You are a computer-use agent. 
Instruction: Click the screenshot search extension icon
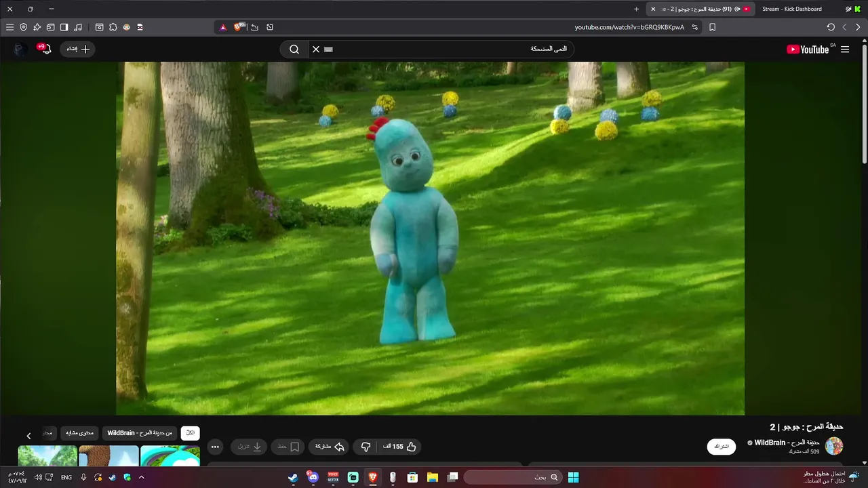point(99,27)
